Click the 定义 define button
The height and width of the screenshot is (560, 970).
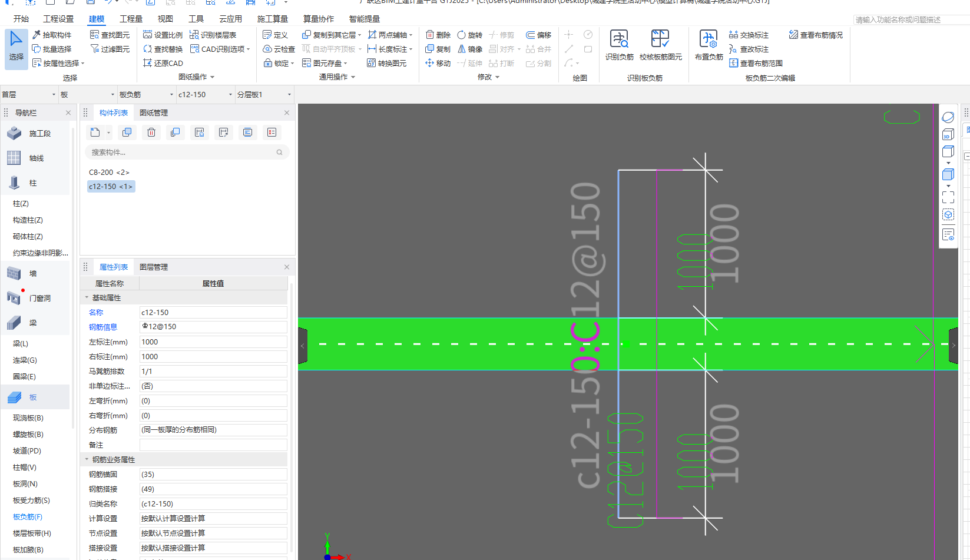[276, 35]
